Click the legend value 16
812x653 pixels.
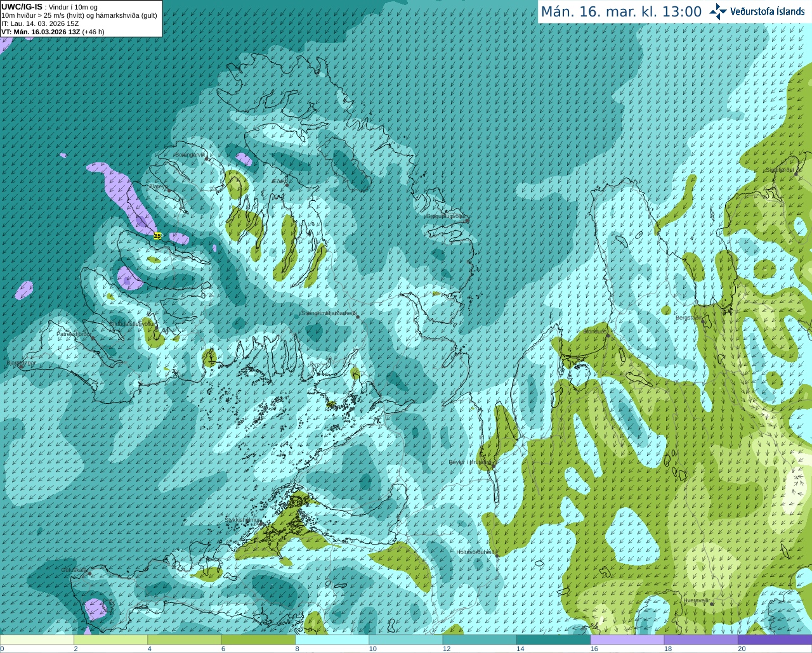(x=594, y=649)
